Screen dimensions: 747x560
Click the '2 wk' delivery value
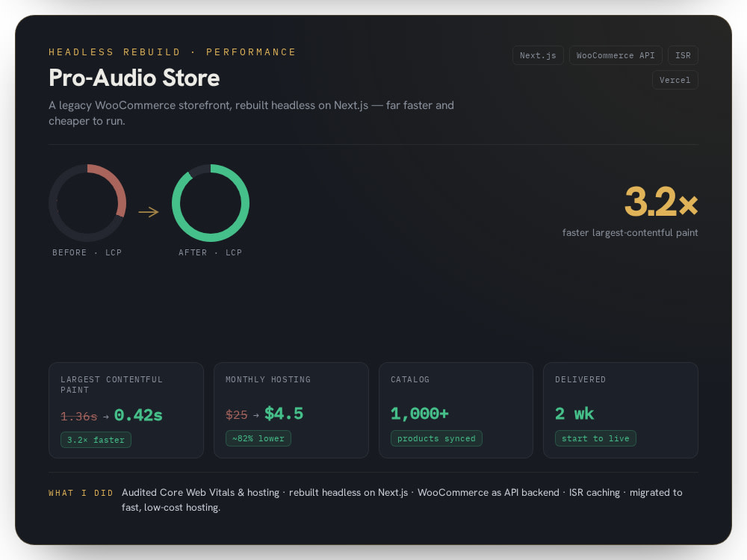[574, 414]
